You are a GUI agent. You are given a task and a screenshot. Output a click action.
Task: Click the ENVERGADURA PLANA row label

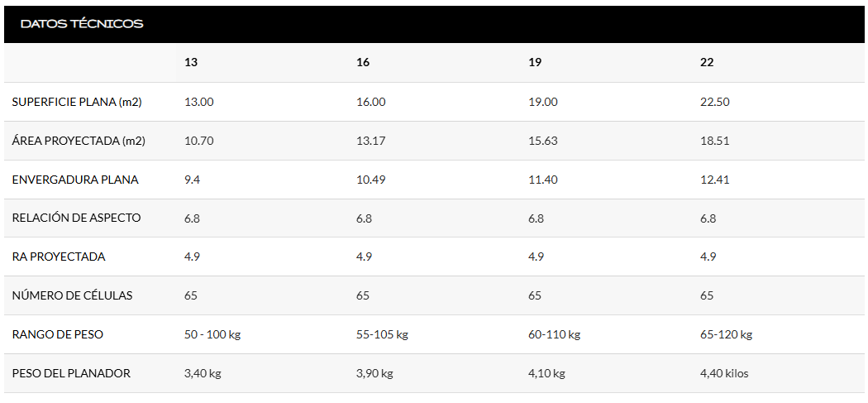click(75, 180)
